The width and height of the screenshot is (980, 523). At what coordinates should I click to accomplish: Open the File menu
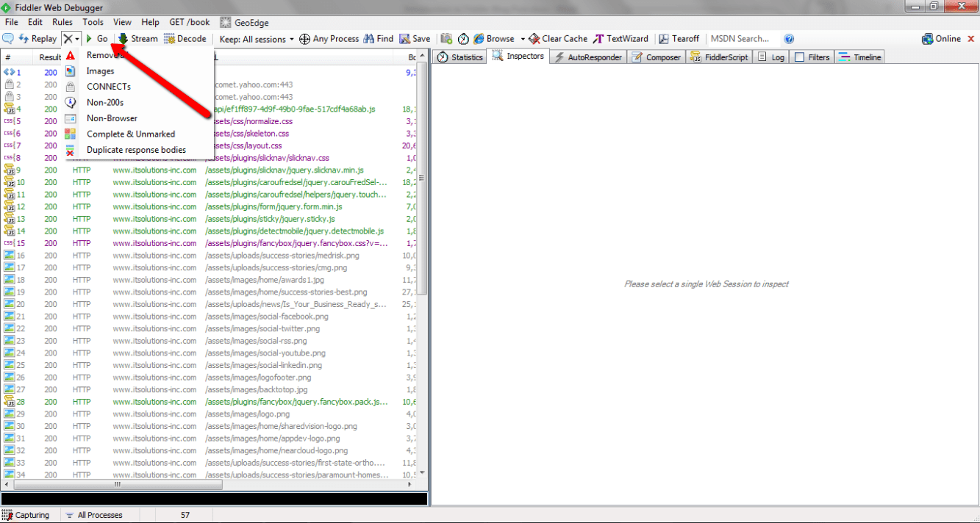coord(12,22)
